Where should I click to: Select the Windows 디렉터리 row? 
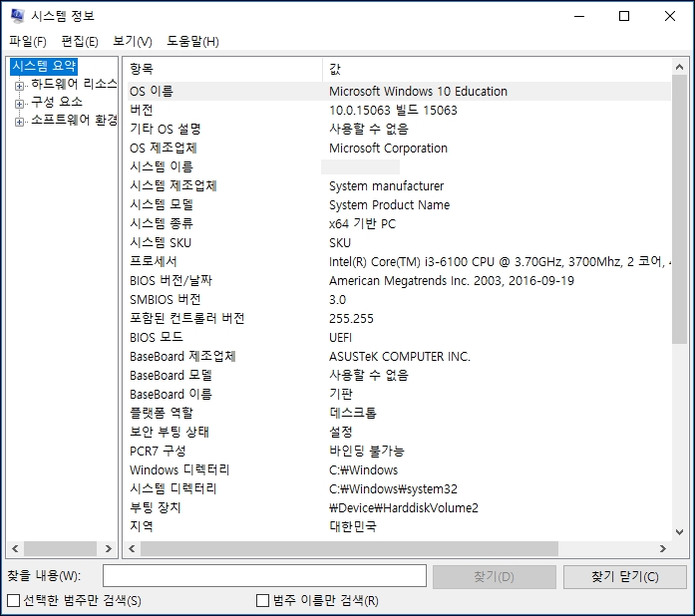399,469
